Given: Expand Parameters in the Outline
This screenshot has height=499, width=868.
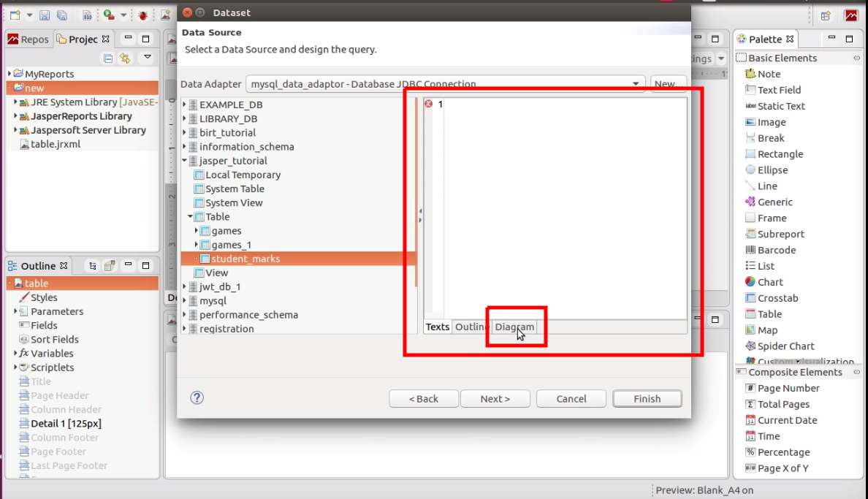Looking at the screenshot, I should [15, 311].
